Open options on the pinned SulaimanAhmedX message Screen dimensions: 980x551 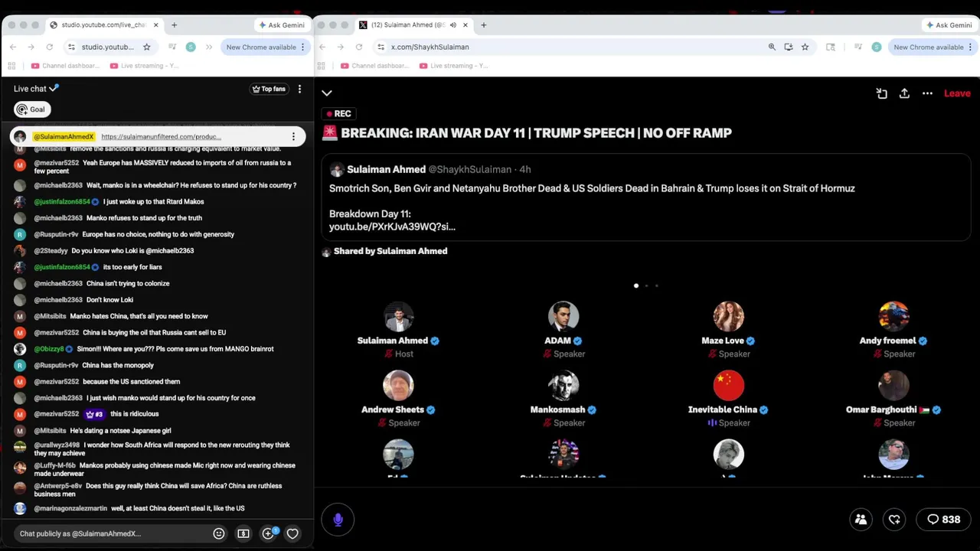point(293,137)
